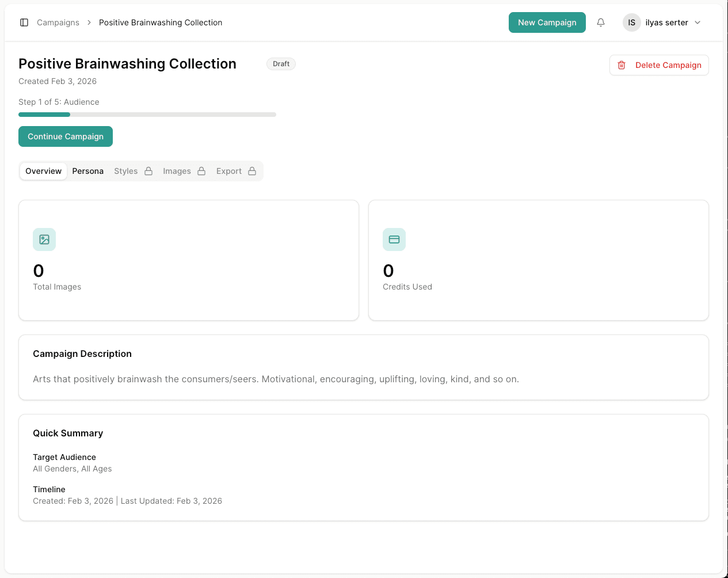Click the Last Updated: Feb 3, 2026 text

click(x=171, y=501)
